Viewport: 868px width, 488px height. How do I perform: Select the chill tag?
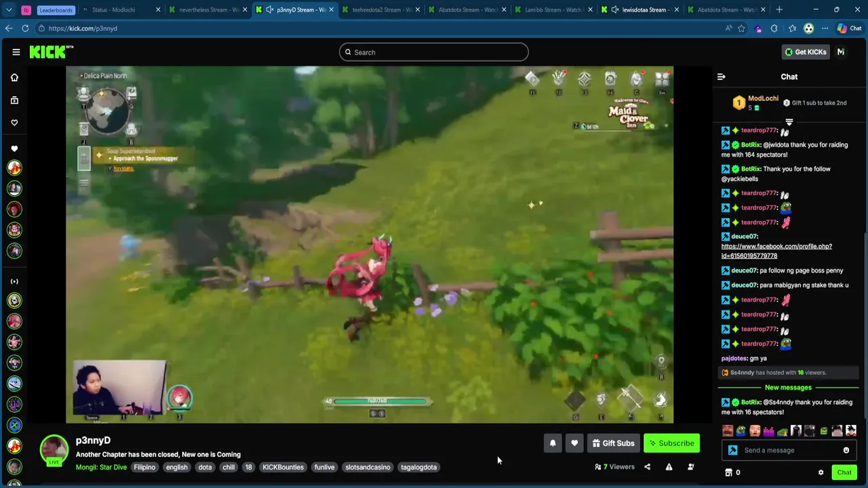coord(229,467)
